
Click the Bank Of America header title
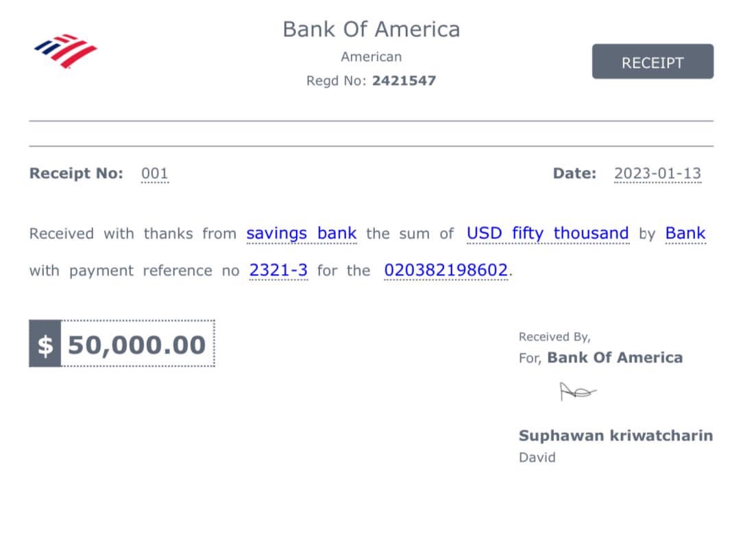[x=371, y=29]
